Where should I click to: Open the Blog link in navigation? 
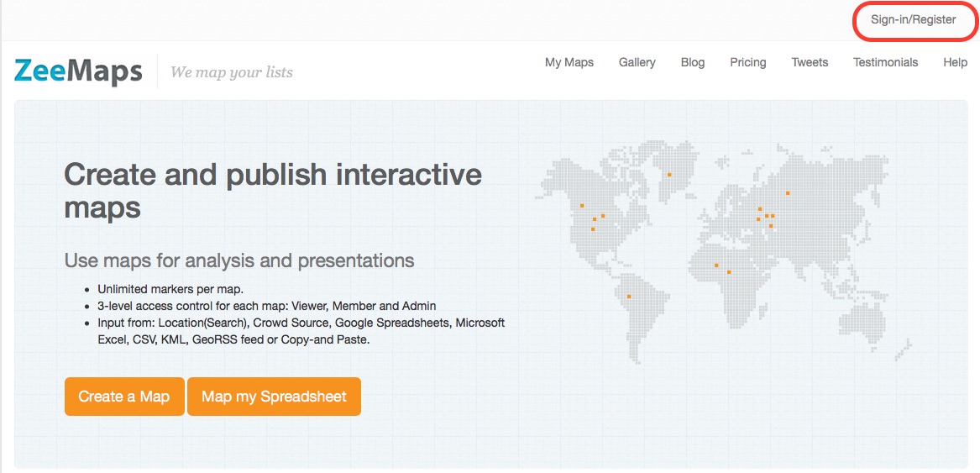[693, 62]
